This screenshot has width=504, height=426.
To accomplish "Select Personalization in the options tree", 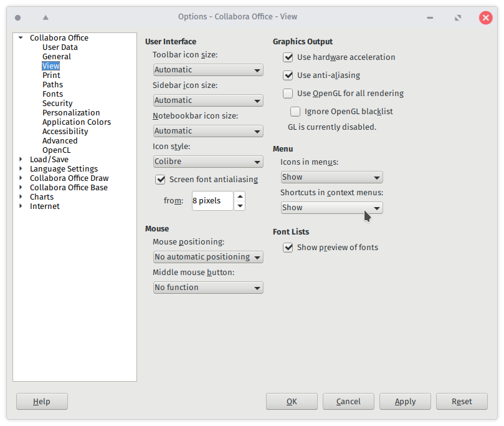I will pyautogui.click(x=71, y=113).
